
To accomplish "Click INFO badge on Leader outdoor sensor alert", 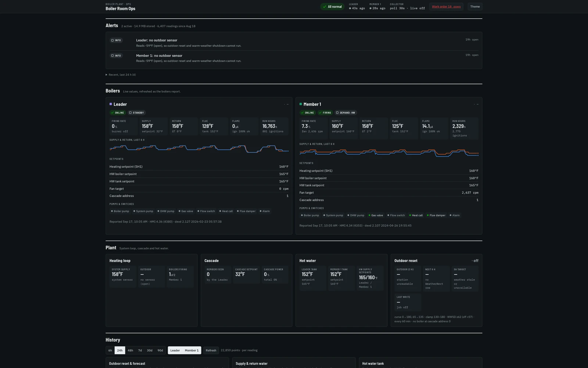I will coord(116,40).
